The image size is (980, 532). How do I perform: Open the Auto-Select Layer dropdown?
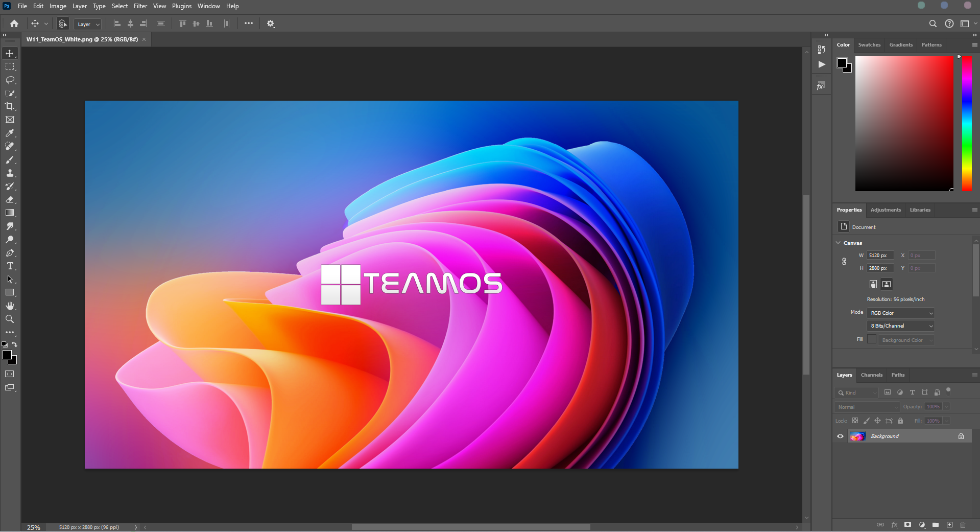[x=88, y=24]
